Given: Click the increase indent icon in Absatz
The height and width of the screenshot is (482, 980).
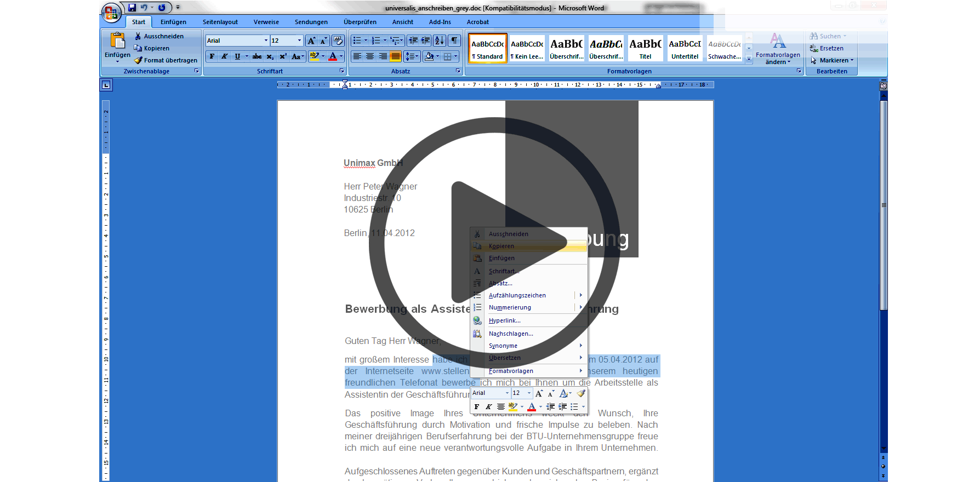Looking at the screenshot, I should pyautogui.click(x=425, y=41).
